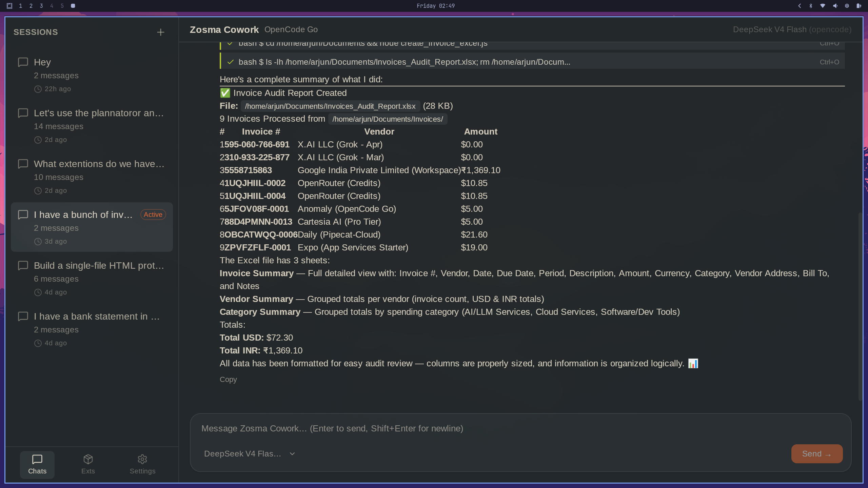Switch to workspace 3 in the top bar
This screenshot has height=488, width=868.
tap(41, 6)
